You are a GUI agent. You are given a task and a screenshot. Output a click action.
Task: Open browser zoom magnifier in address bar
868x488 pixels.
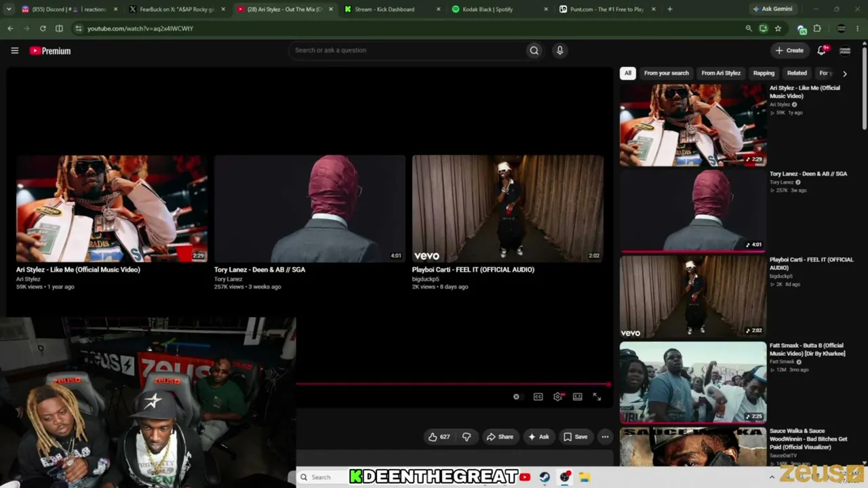[x=749, y=28]
